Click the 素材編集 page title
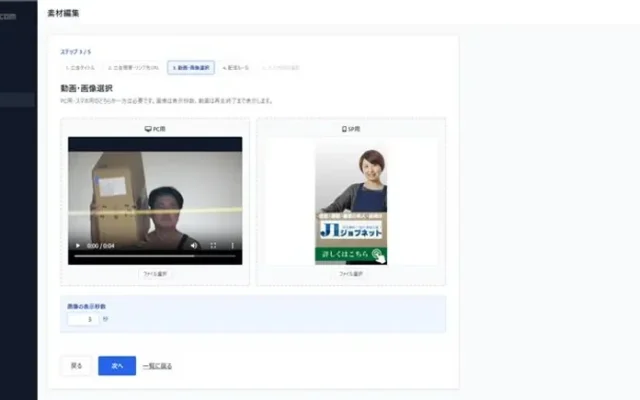 [x=63, y=13]
